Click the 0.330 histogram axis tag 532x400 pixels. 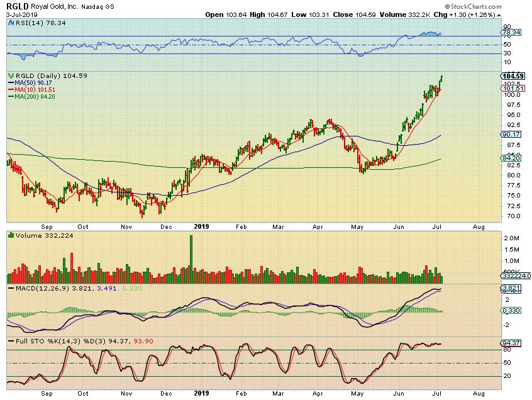pos(511,311)
